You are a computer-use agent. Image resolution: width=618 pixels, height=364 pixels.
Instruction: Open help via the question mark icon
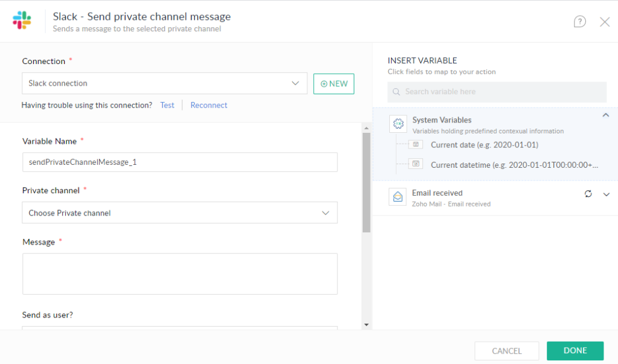(579, 22)
